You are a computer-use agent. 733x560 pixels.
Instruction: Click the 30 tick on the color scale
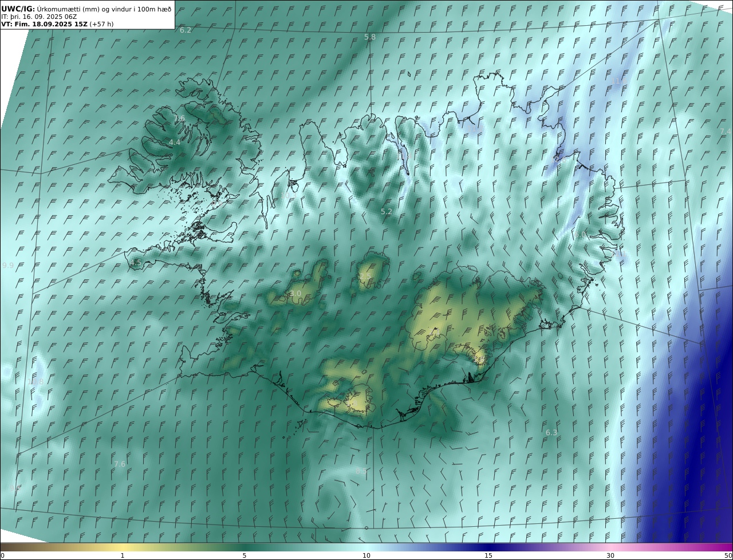610,555
